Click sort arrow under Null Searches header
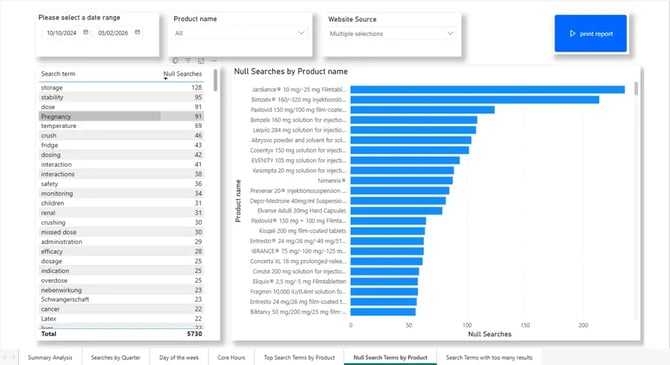670x365 pixels. pyautogui.click(x=165, y=79)
